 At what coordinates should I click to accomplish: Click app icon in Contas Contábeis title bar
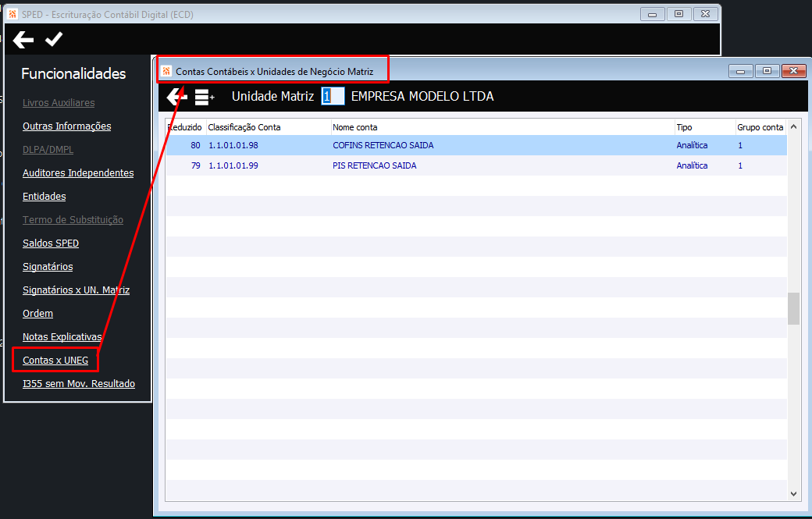pyautogui.click(x=166, y=71)
